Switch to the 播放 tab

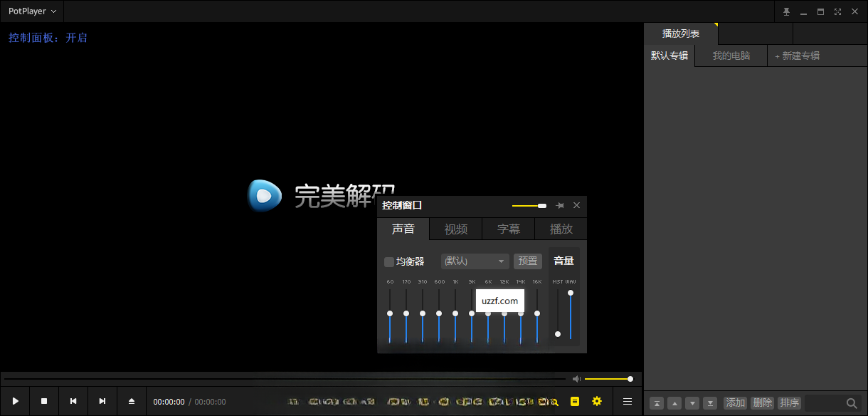coord(561,229)
